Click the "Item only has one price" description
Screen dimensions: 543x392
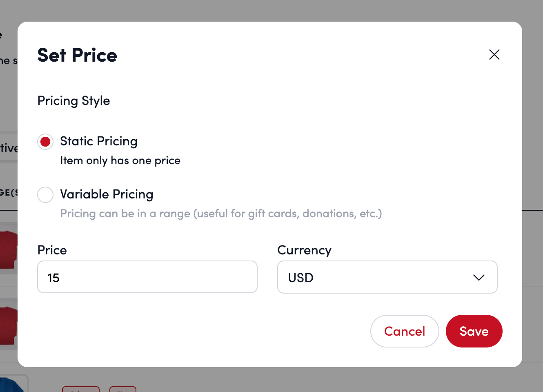120,160
